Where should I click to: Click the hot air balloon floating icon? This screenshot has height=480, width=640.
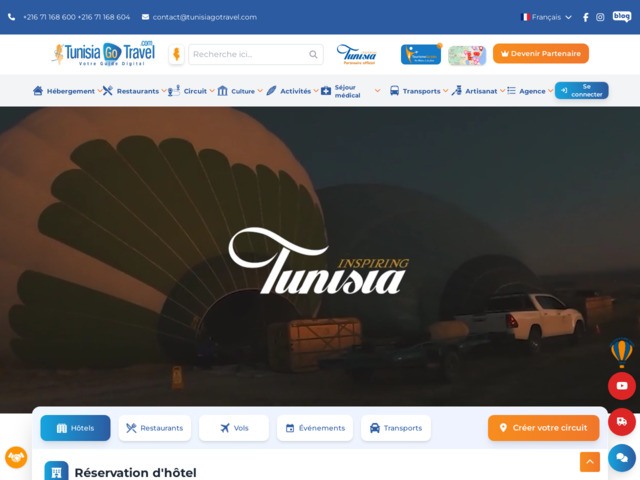tap(622, 352)
